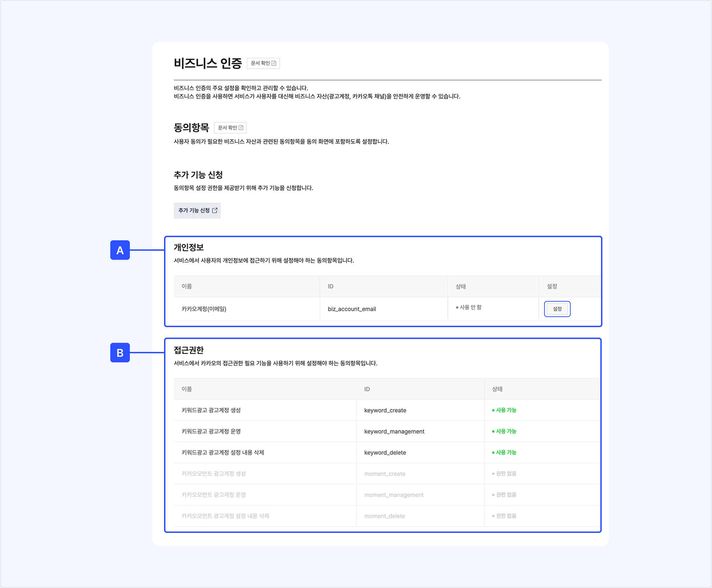Click the blue B annotation marker
712x588 pixels.
pos(120,353)
